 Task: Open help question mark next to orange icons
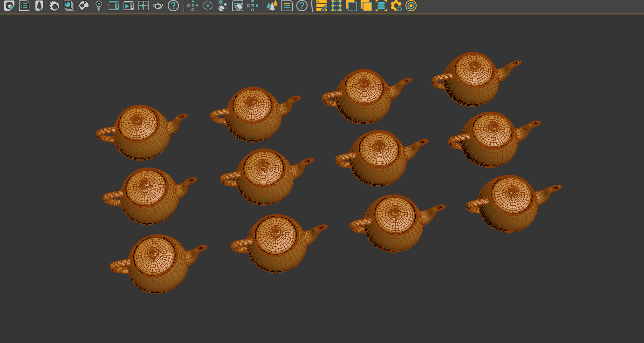coord(302,6)
